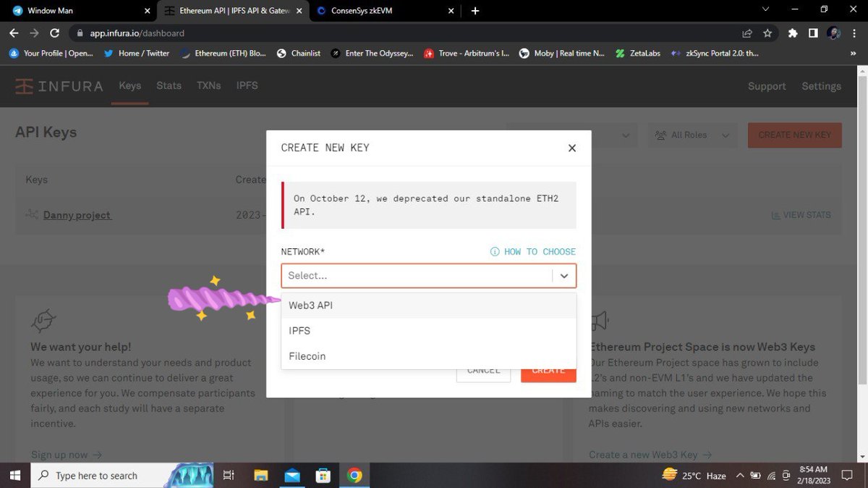Switch to the Stats tab
868x488 pixels.
click(x=169, y=85)
